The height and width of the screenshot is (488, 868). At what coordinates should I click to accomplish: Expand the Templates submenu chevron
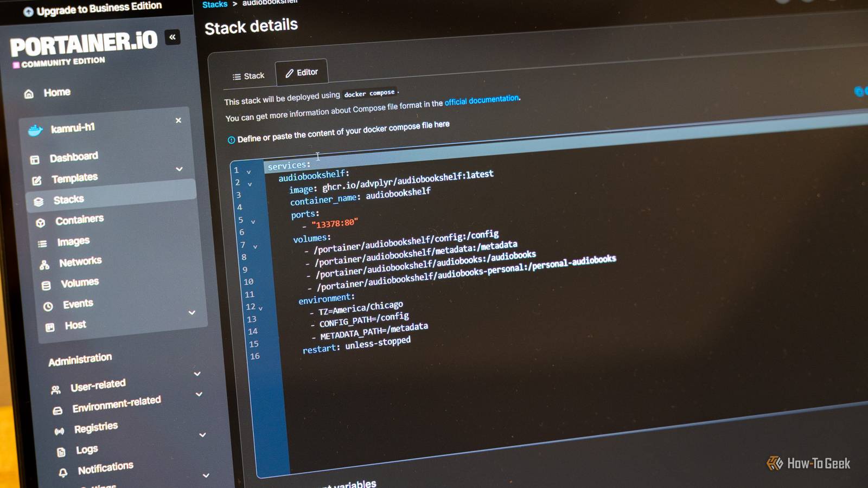point(179,169)
